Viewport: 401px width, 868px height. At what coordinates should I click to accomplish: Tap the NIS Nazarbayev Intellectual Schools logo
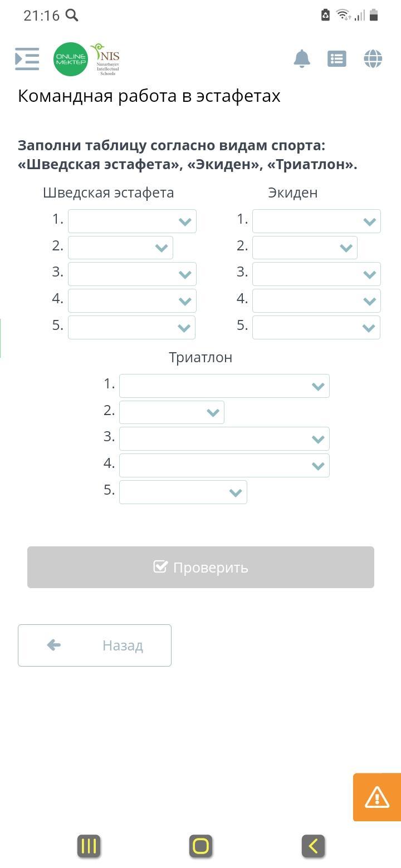tap(106, 59)
